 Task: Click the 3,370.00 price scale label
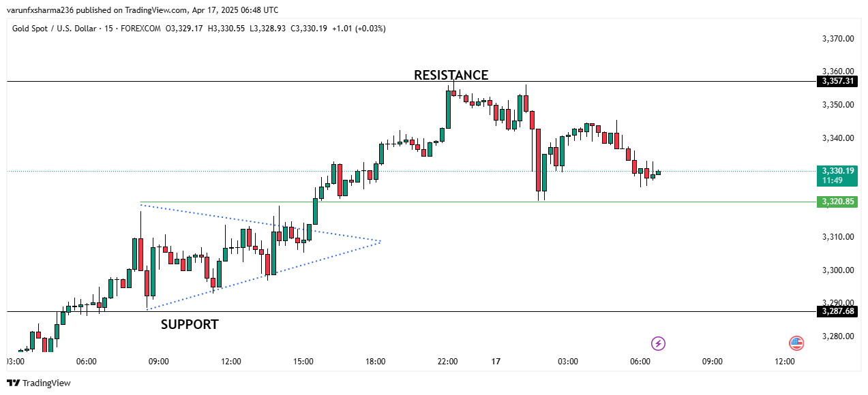tap(838, 38)
